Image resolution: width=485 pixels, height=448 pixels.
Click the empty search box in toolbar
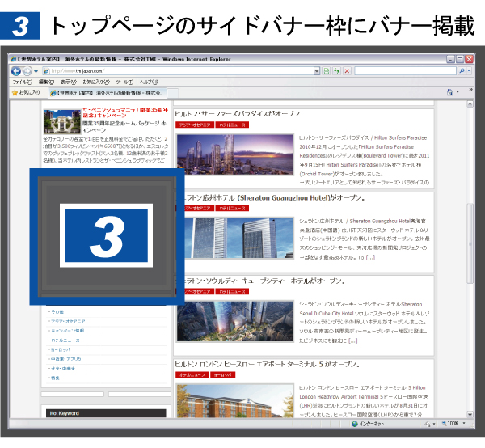tap(406, 71)
